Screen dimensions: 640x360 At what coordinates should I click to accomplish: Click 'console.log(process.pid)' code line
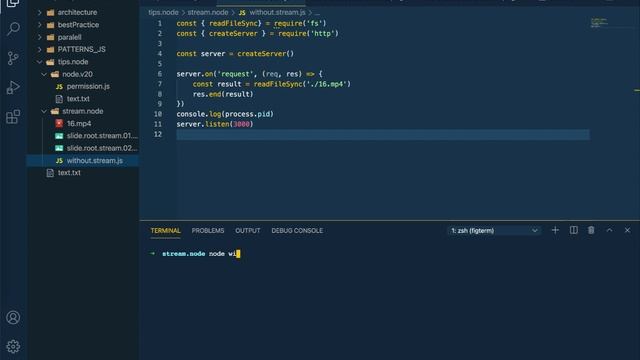click(225, 114)
